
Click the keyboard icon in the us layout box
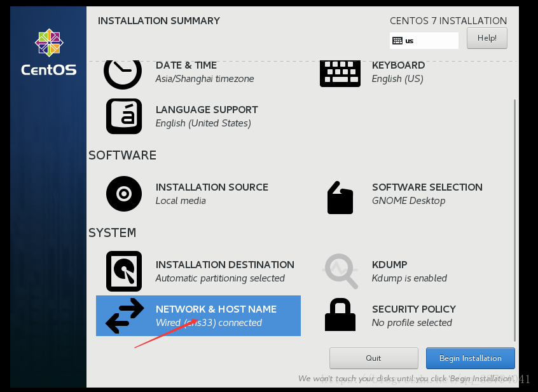(x=397, y=41)
